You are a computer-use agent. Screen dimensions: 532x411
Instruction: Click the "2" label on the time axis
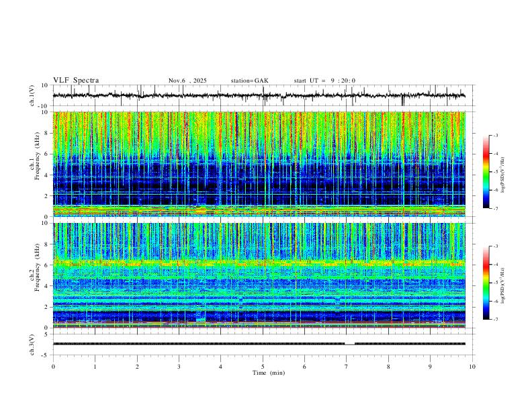[x=137, y=367]
